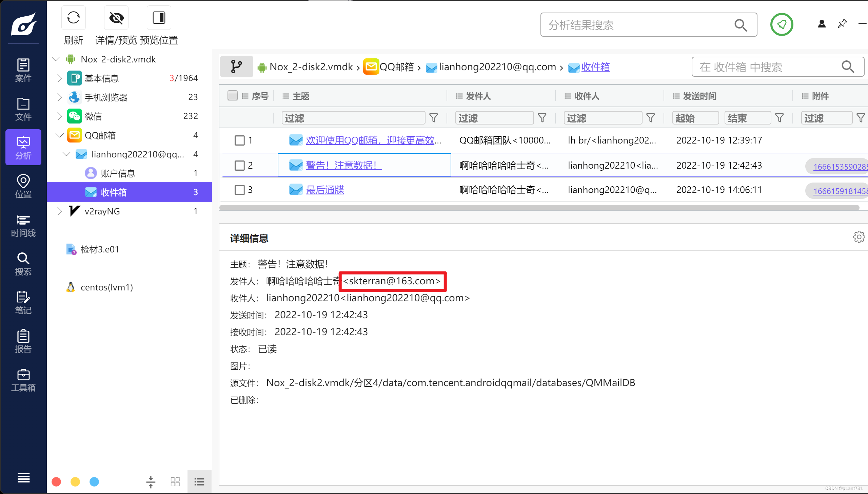Collapse the QQ邮箱 tree node
Screen dimensions: 868x494
coord(59,135)
